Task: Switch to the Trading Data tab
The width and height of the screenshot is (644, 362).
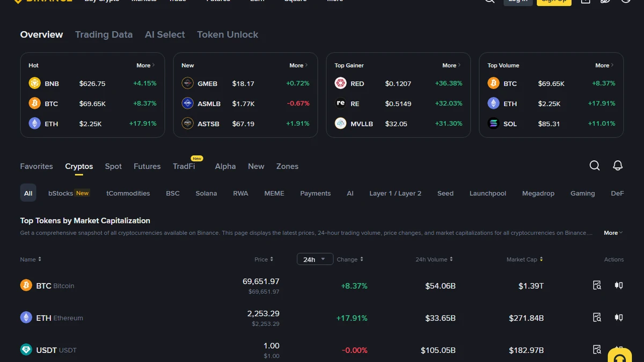Action: (104, 34)
